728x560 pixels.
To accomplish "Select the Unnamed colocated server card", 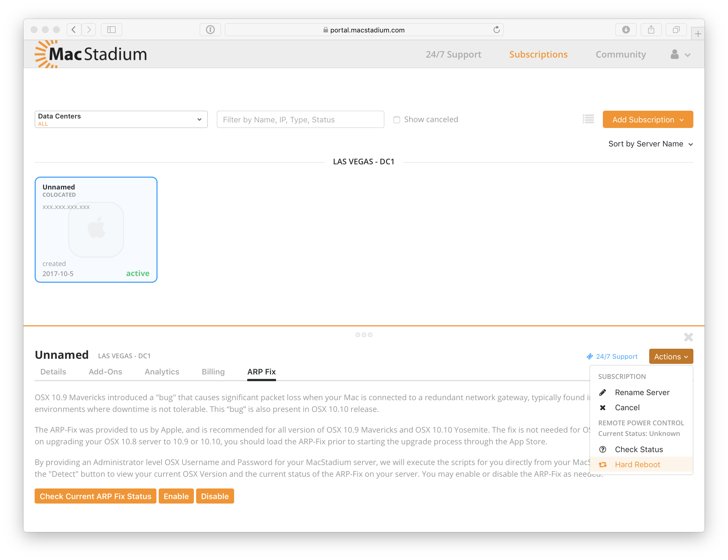I will [x=96, y=230].
